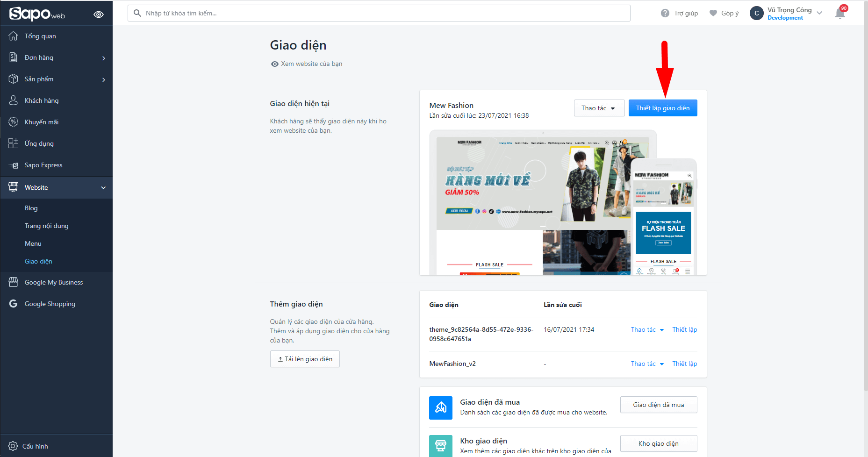Image resolution: width=868 pixels, height=457 pixels.
Task: Click the Mew Fashion theme title
Action: pyautogui.click(x=452, y=105)
